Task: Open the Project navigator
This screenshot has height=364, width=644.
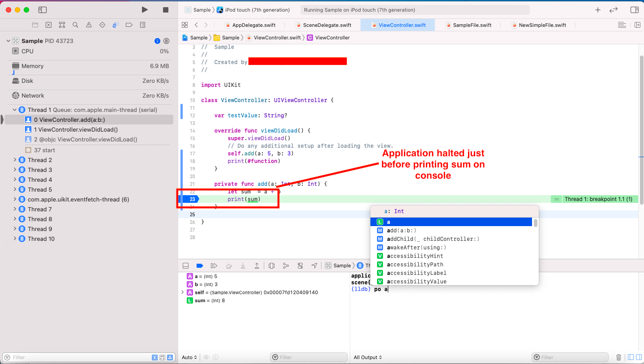Action: (x=35, y=25)
